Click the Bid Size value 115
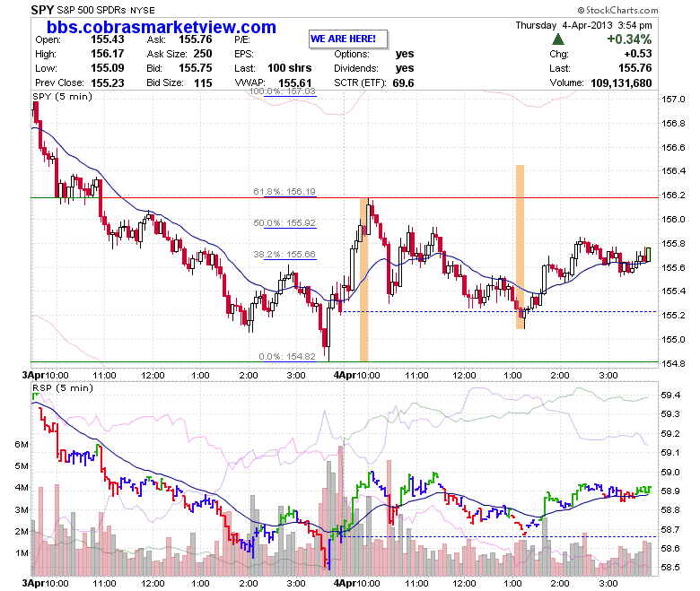The width and height of the screenshot is (700, 591). (203, 83)
